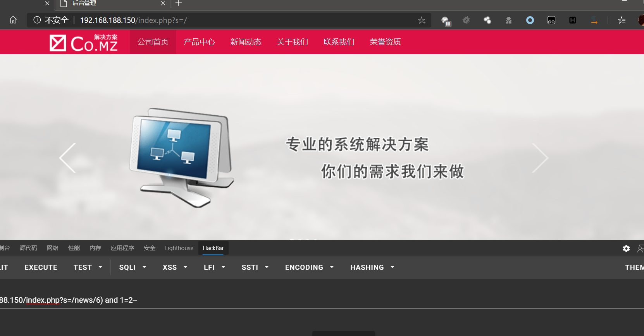Open a new browser tab with plus
The image size is (644, 336).
[179, 3]
